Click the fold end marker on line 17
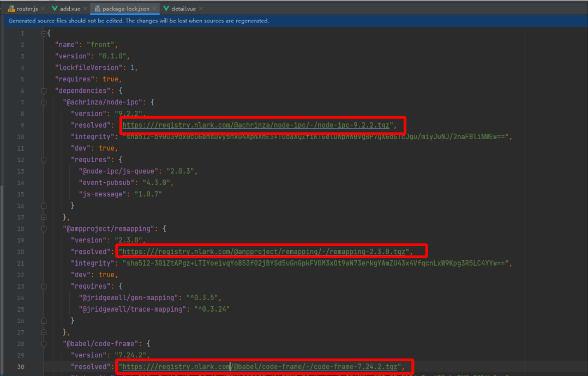Screen dimensions: 588x376 (x=44, y=217)
